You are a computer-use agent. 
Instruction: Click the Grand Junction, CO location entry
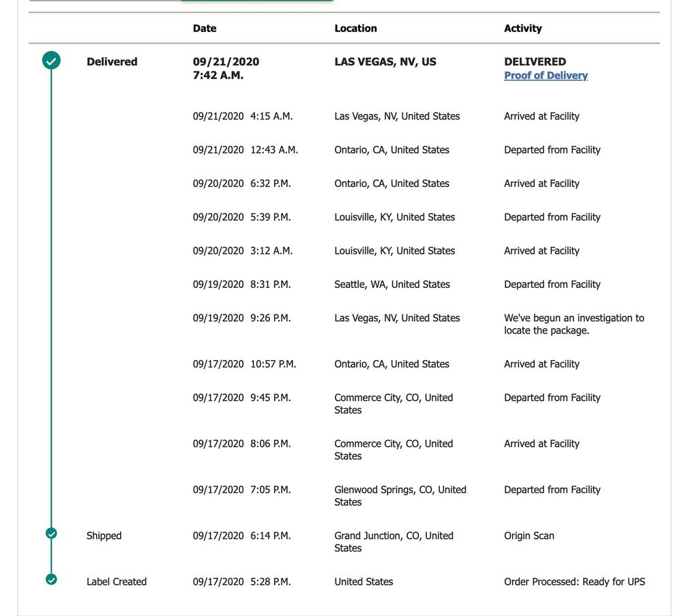coord(394,542)
